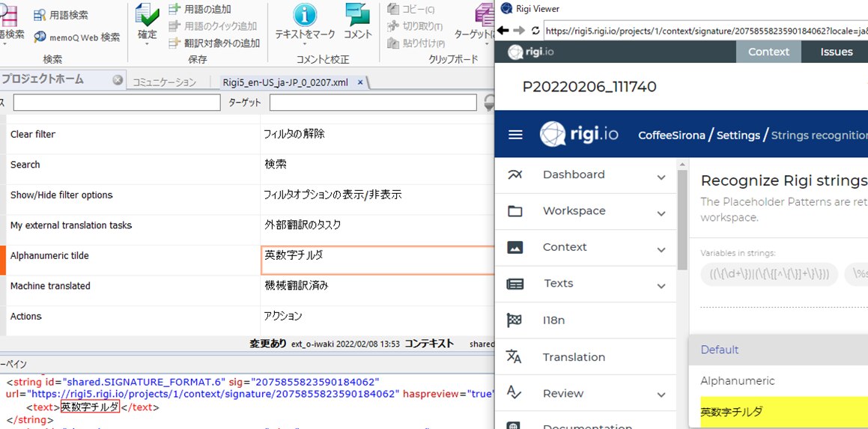This screenshot has width=868, height=429.
Task: Click the 翻訳対象外の追加 icon
Action: coord(174,43)
